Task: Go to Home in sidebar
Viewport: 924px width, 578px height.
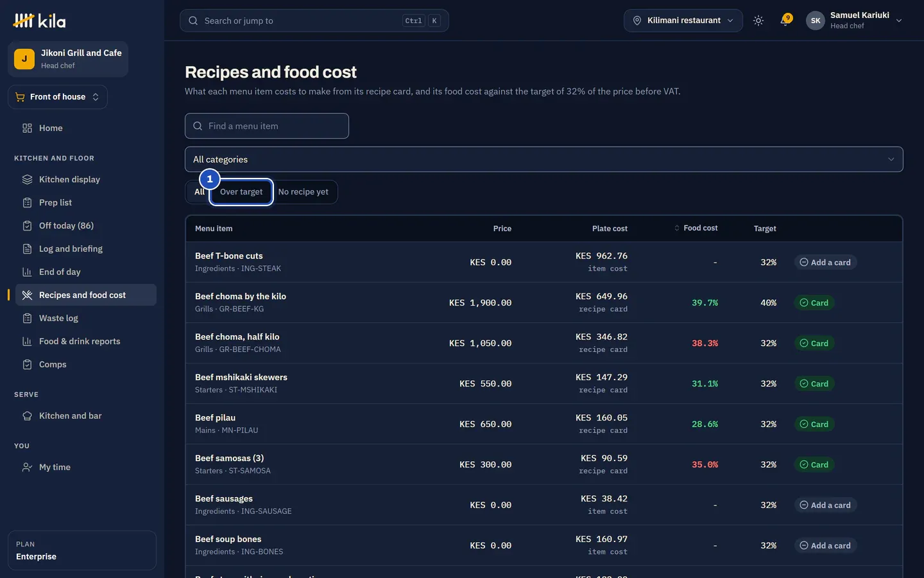Action: click(86, 128)
